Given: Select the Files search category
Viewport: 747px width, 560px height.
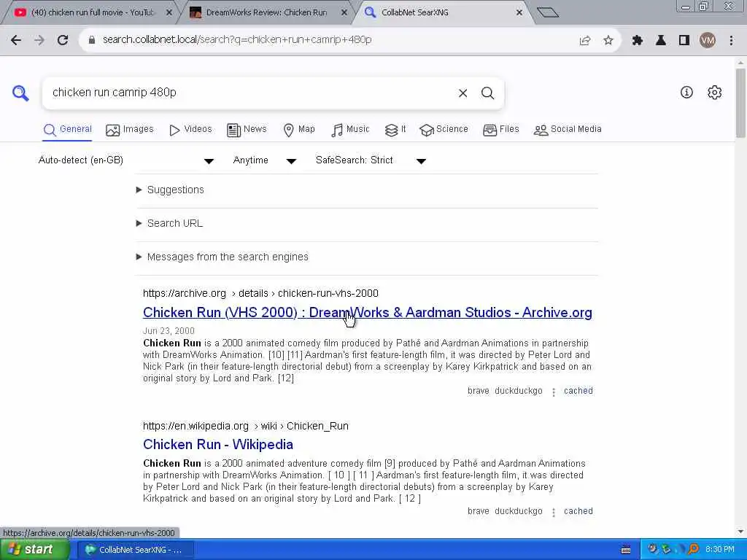Looking at the screenshot, I should (500, 130).
